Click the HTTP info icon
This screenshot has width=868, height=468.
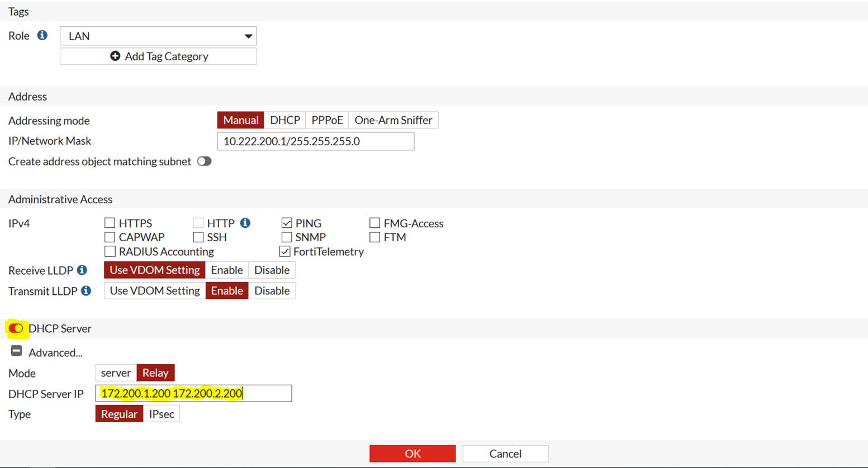(x=244, y=222)
